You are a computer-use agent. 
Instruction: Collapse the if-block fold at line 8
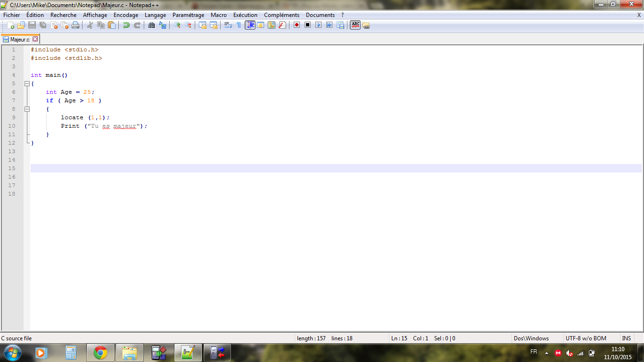click(x=27, y=109)
